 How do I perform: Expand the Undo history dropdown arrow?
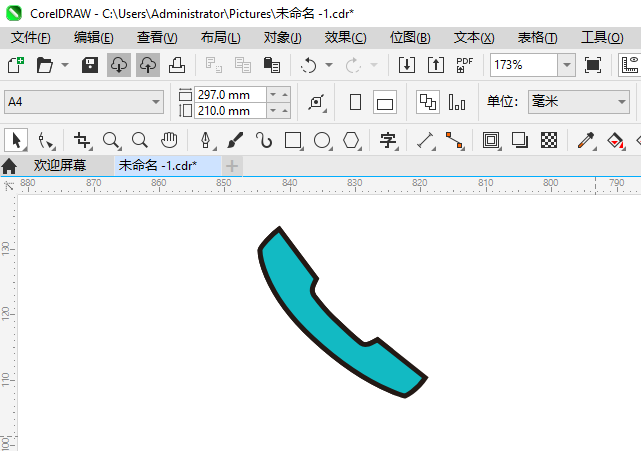coord(329,65)
